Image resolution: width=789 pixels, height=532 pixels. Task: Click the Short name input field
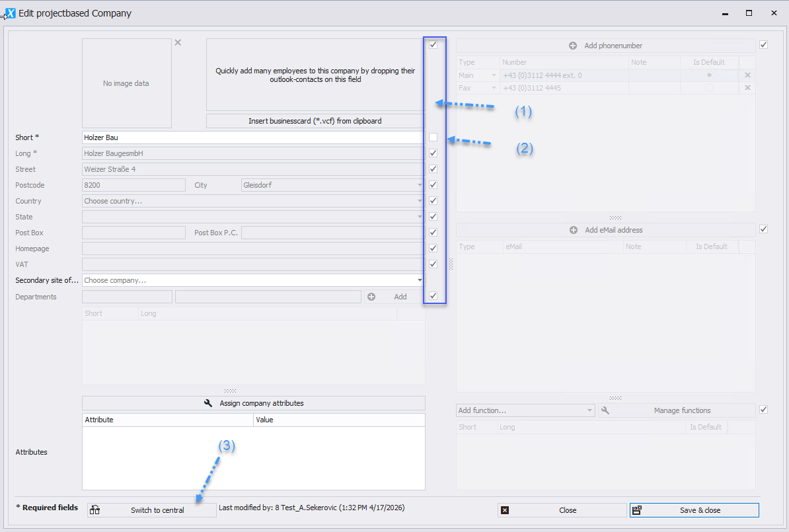[253, 137]
